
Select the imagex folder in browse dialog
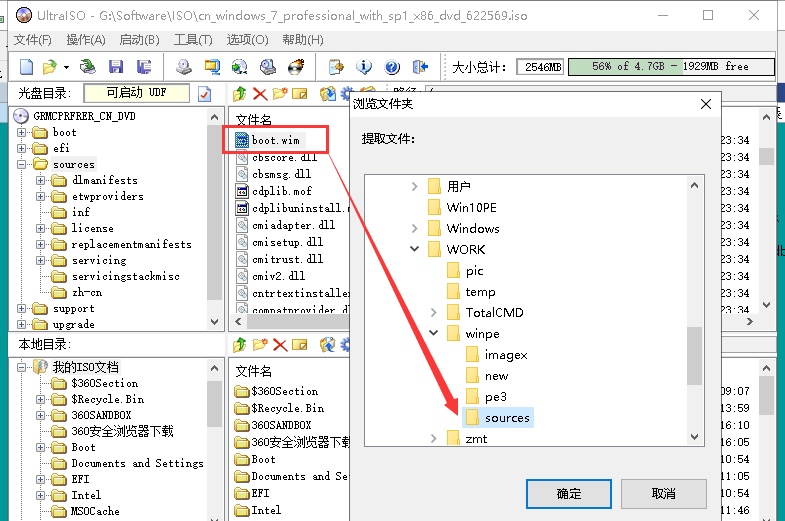(497, 355)
